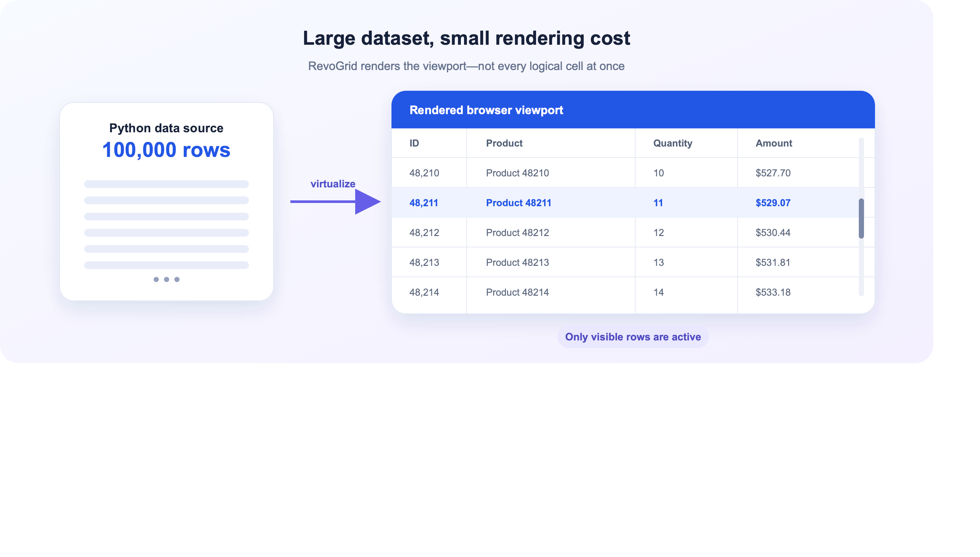Click the $530.44 amount cell
Screen dimensions: 980x557
806,232
